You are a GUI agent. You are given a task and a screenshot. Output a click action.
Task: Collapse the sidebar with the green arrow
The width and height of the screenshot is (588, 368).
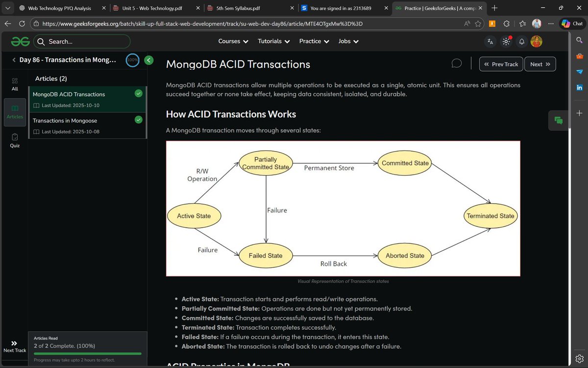(x=149, y=60)
